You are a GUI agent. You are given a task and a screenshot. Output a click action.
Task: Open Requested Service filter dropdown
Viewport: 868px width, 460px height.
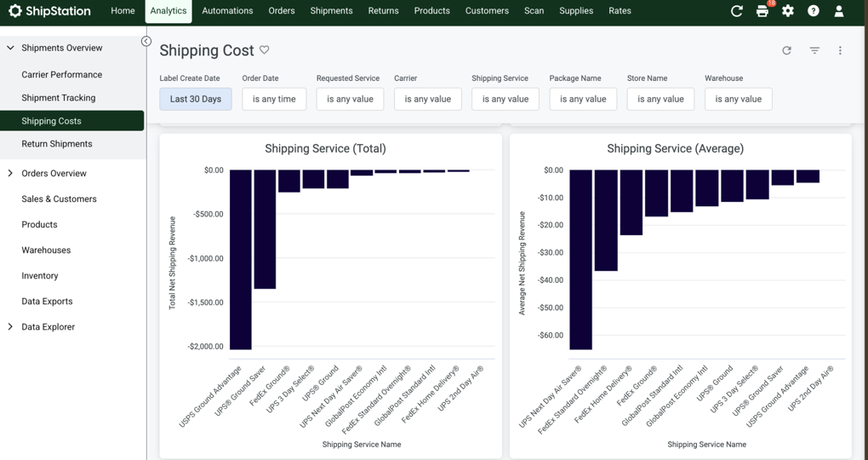click(x=350, y=99)
